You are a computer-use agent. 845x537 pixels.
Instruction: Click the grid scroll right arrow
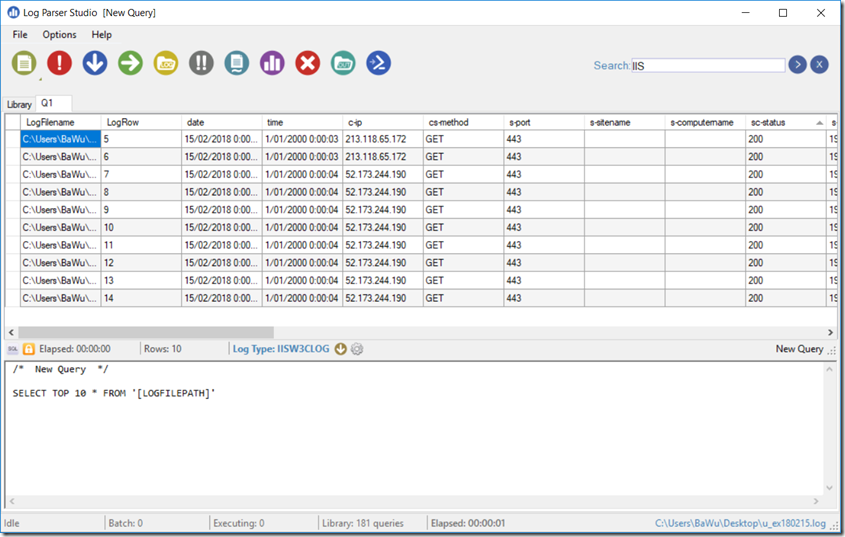click(x=830, y=332)
